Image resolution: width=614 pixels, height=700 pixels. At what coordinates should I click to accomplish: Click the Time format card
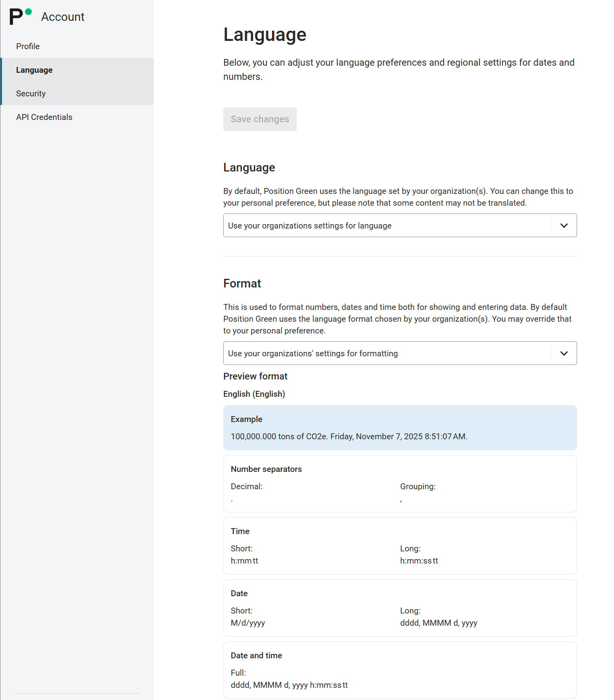point(400,546)
